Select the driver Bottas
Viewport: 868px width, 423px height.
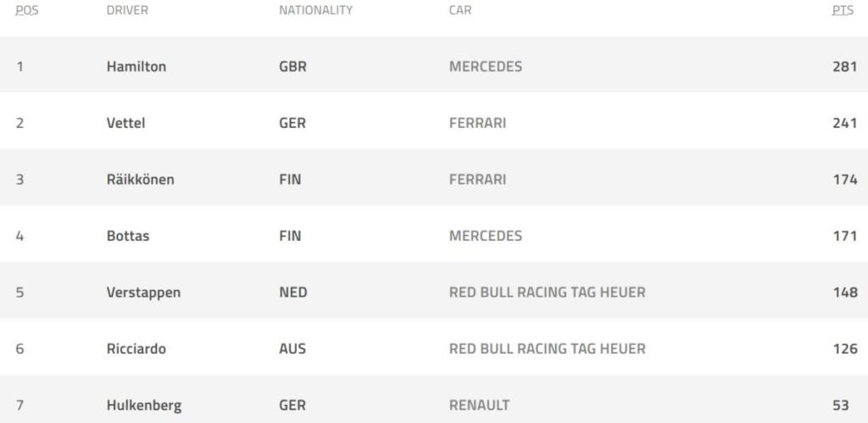(128, 237)
